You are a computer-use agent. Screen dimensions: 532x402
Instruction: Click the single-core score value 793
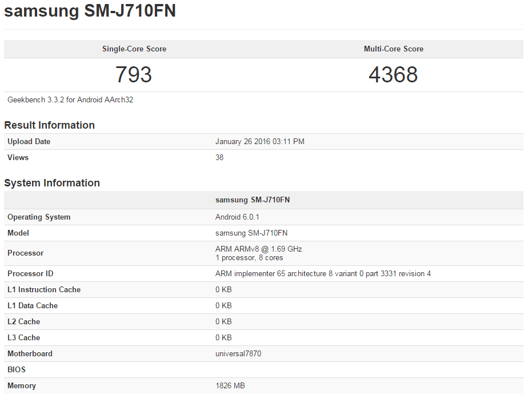(134, 74)
